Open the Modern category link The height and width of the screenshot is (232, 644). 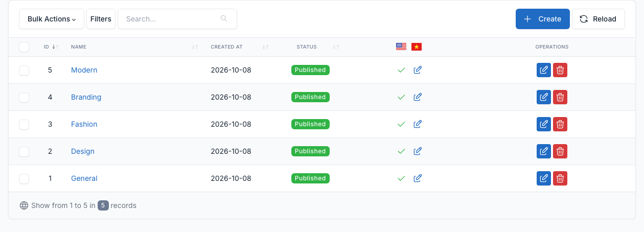[x=84, y=70]
